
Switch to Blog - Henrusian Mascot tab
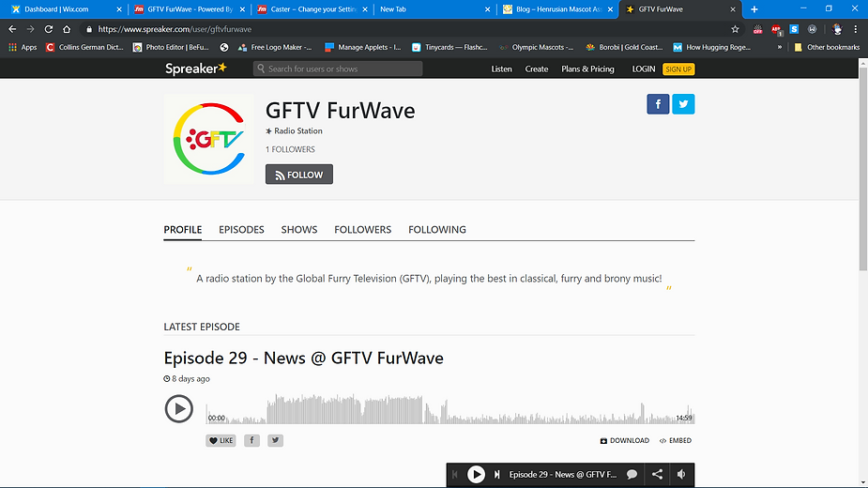click(x=557, y=8)
